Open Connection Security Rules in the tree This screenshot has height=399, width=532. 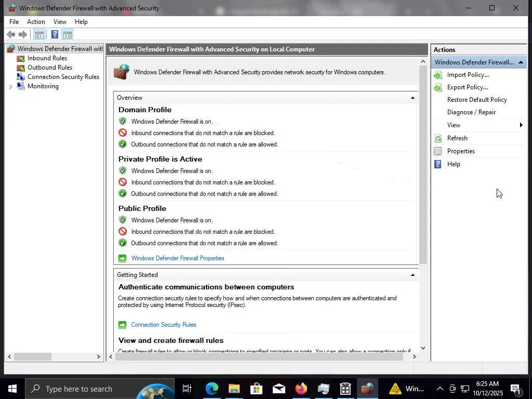(63, 77)
